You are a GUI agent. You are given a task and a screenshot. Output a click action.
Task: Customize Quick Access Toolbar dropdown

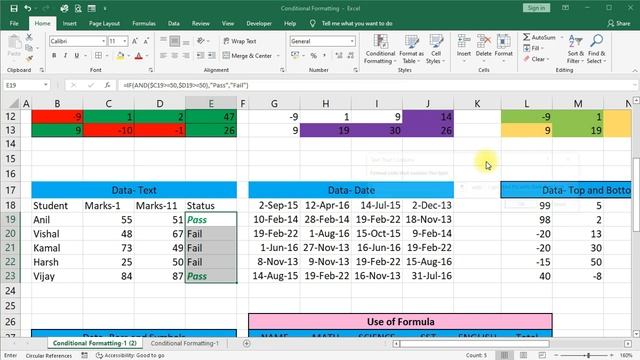(105, 8)
